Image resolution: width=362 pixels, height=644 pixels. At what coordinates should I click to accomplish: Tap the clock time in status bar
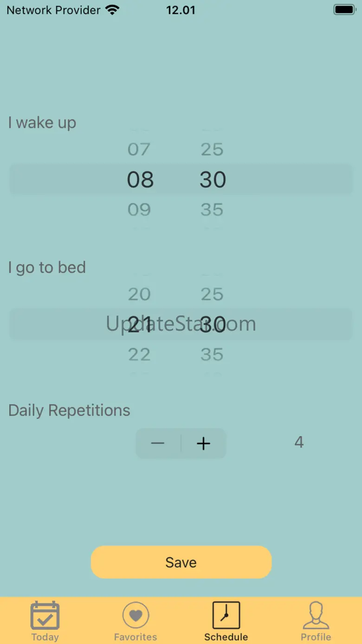181,10
